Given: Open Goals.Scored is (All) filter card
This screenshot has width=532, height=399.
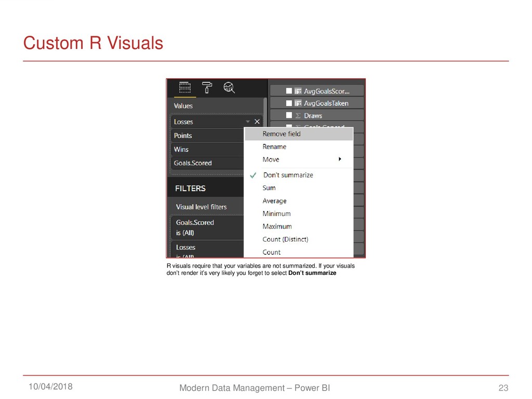Looking at the screenshot, I should tap(207, 228).
